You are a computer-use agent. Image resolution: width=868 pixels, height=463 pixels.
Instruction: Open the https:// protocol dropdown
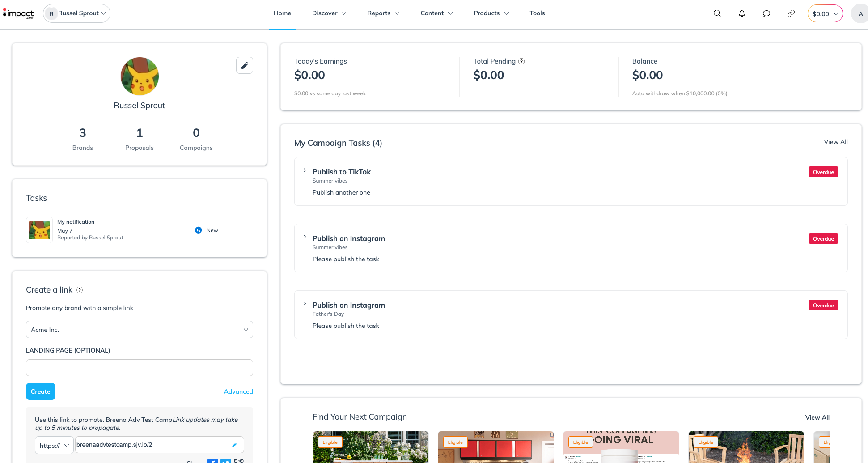click(54, 445)
